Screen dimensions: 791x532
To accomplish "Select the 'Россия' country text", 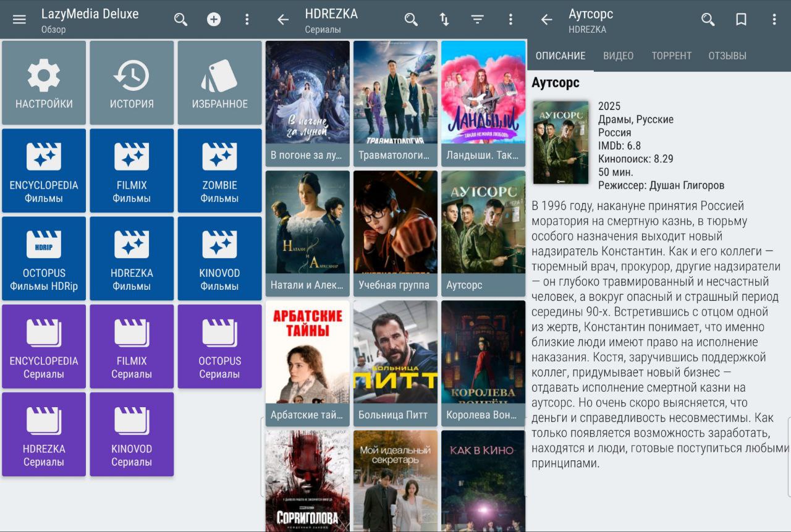I will 615,132.
